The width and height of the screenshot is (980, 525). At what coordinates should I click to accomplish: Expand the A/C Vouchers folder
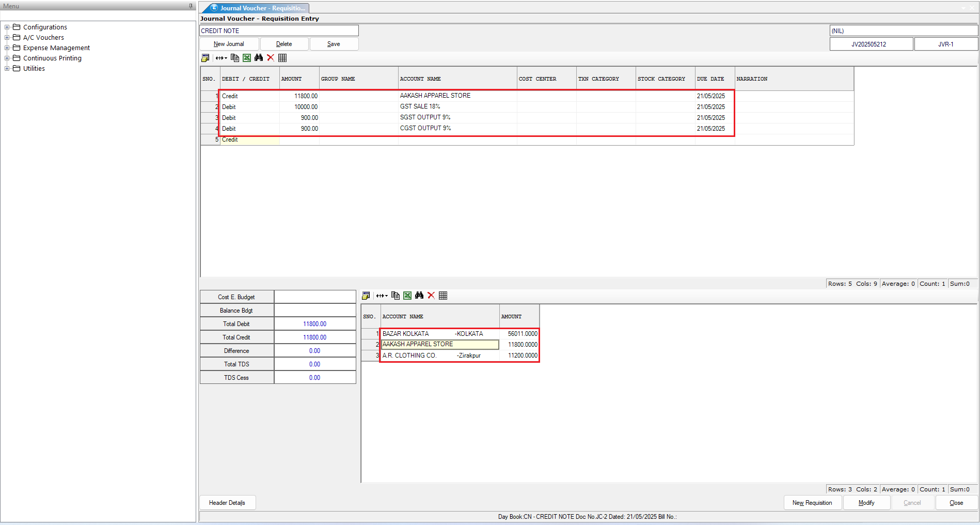[7, 38]
